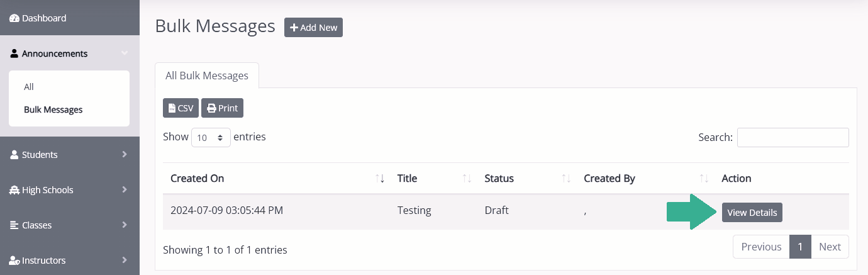868x275 pixels.
Task: Sort by the Created By column arrows
Action: click(x=704, y=179)
